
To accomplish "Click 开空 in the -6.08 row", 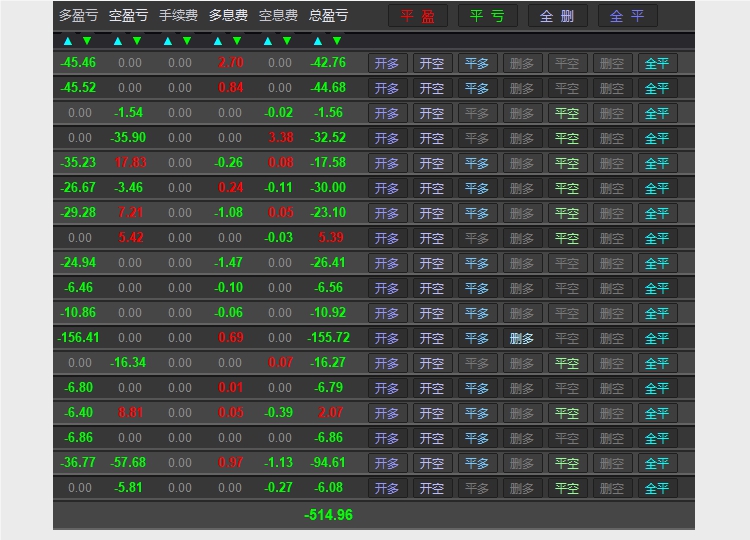I will click(432, 488).
